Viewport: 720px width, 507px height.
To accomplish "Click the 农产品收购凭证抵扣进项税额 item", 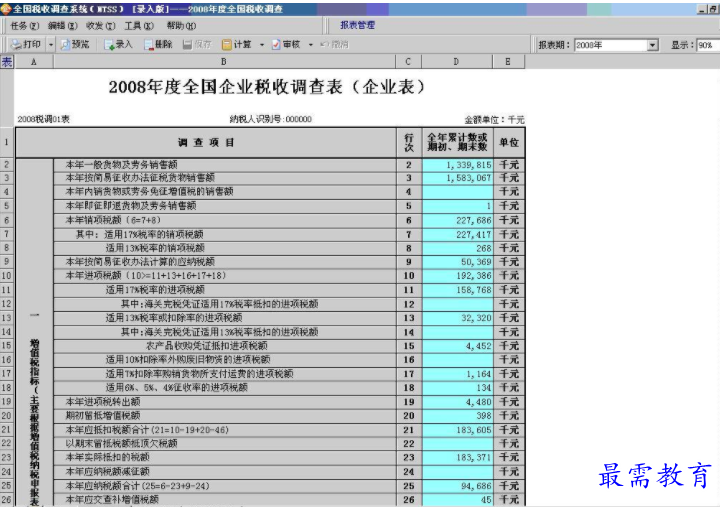I will pyautogui.click(x=207, y=346).
